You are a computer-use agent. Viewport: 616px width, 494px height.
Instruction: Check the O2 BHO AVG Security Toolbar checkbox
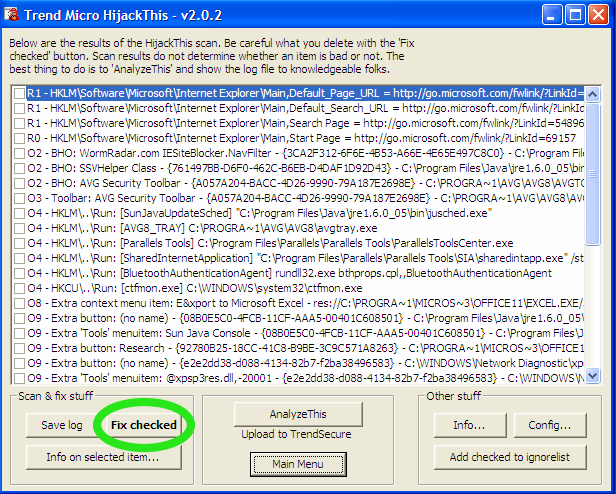tap(19, 183)
